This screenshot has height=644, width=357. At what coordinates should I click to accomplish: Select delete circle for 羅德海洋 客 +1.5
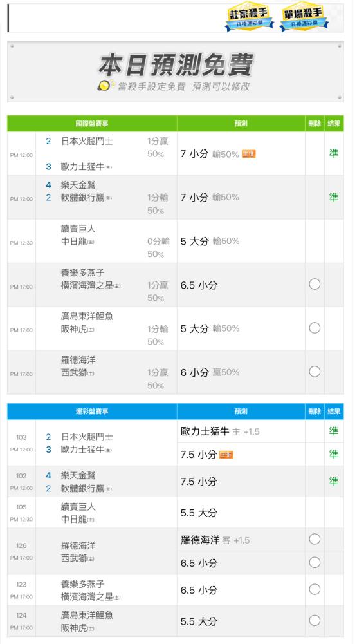pos(315,539)
